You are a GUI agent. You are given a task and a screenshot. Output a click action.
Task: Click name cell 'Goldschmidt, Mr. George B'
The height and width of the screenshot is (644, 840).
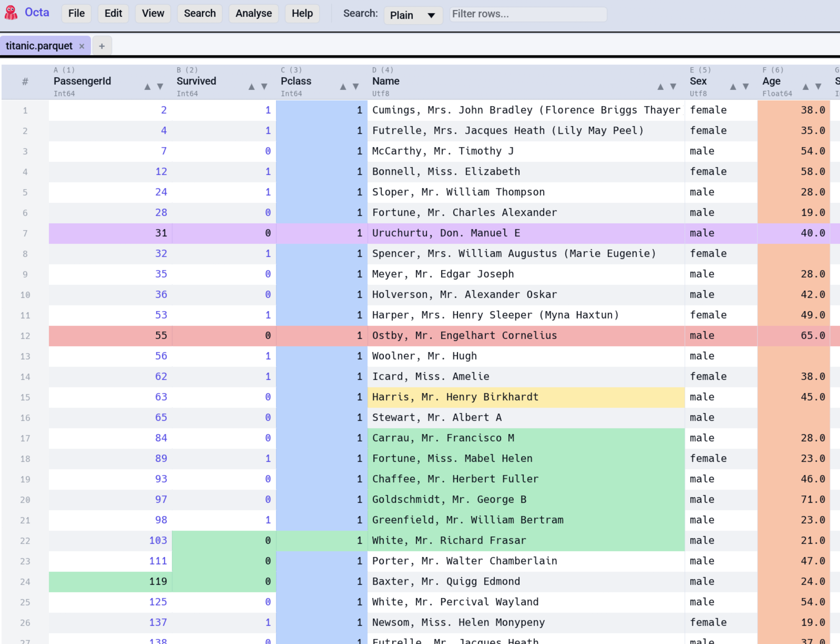(526, 500)
